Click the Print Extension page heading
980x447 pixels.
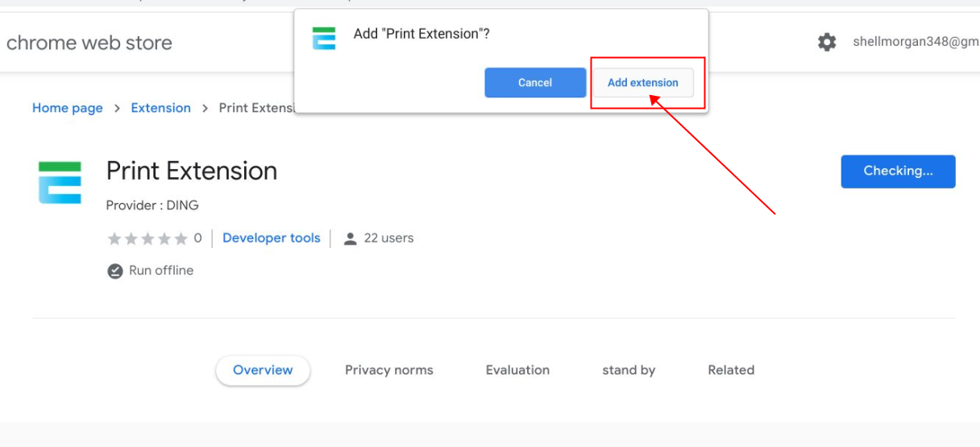tap(192, 171)
